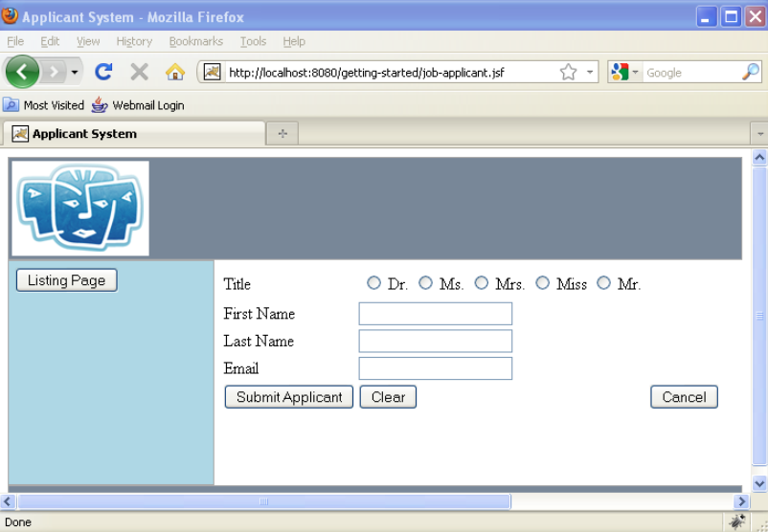Bookmark page with the star icon
This screenshot has height=532, width=768.
tap(568, 72)
